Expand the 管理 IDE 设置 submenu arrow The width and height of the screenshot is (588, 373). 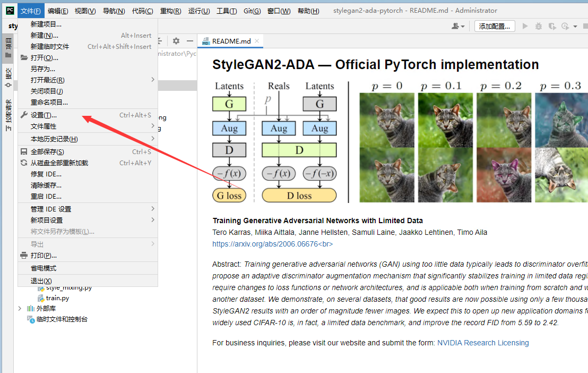pos(153,209)
